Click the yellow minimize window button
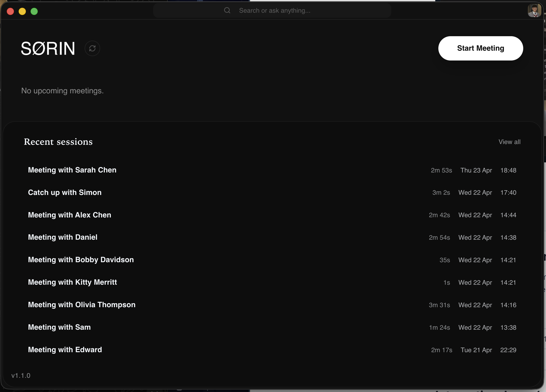This screenshot has width=546, height=392. coord(22,11)
